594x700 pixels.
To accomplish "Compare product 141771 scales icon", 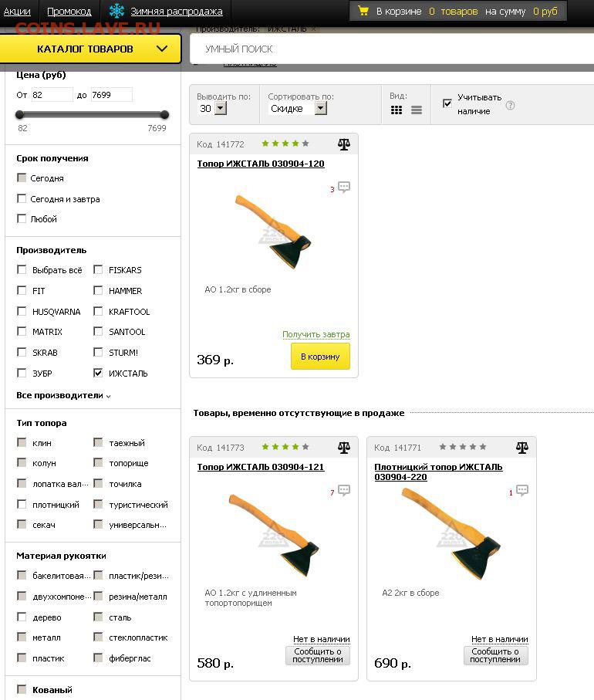I will pos(521,448).
